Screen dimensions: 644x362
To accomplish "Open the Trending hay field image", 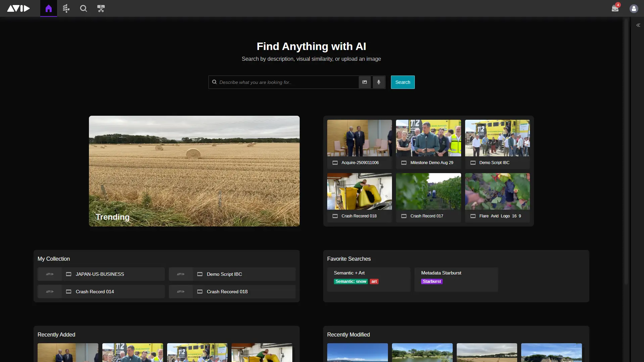I will tap(194, 171).
